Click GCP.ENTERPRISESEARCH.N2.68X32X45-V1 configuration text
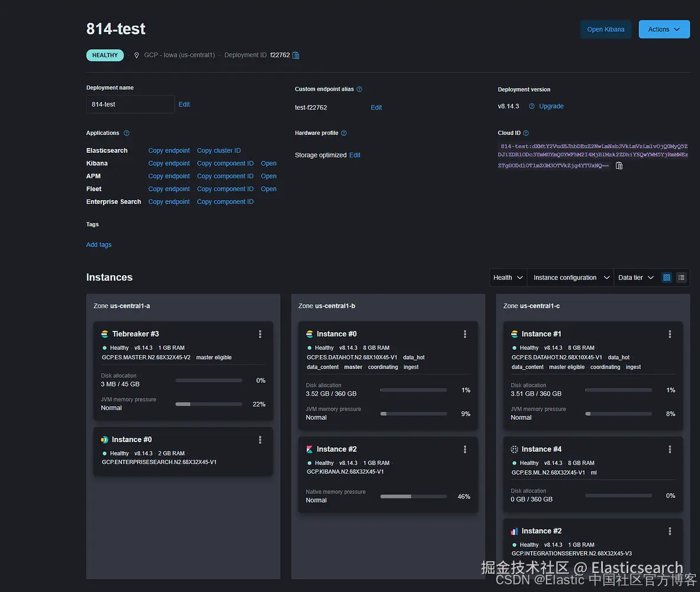The image size is (700, 592). point(159,462)
